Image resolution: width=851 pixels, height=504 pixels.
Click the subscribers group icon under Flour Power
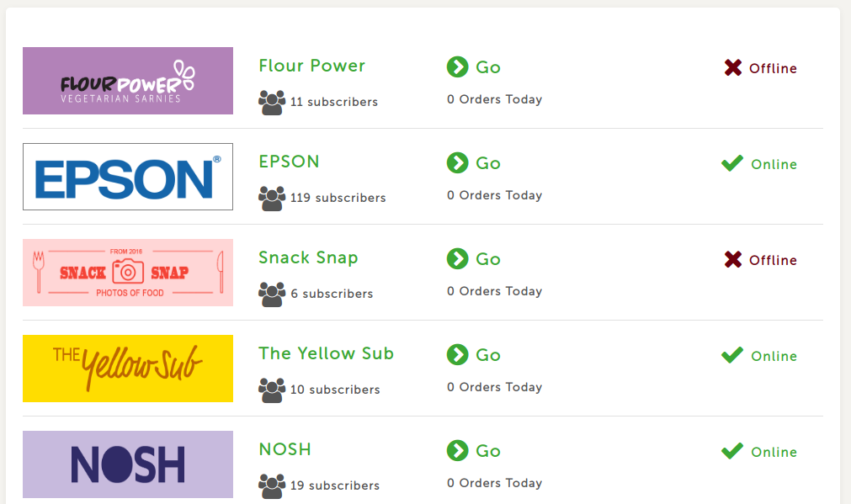click(x=272, y=103)
